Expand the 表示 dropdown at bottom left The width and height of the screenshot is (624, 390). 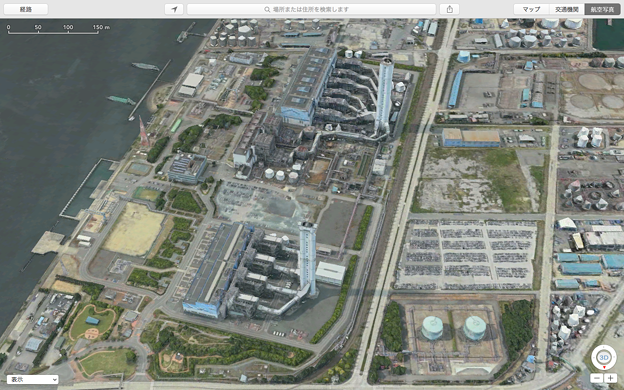pos(33,380)
